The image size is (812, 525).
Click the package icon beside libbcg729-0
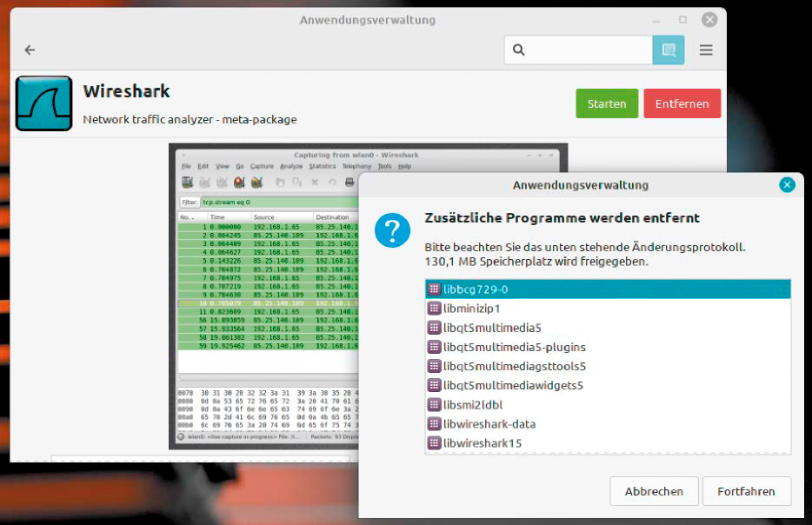[434, 289]
